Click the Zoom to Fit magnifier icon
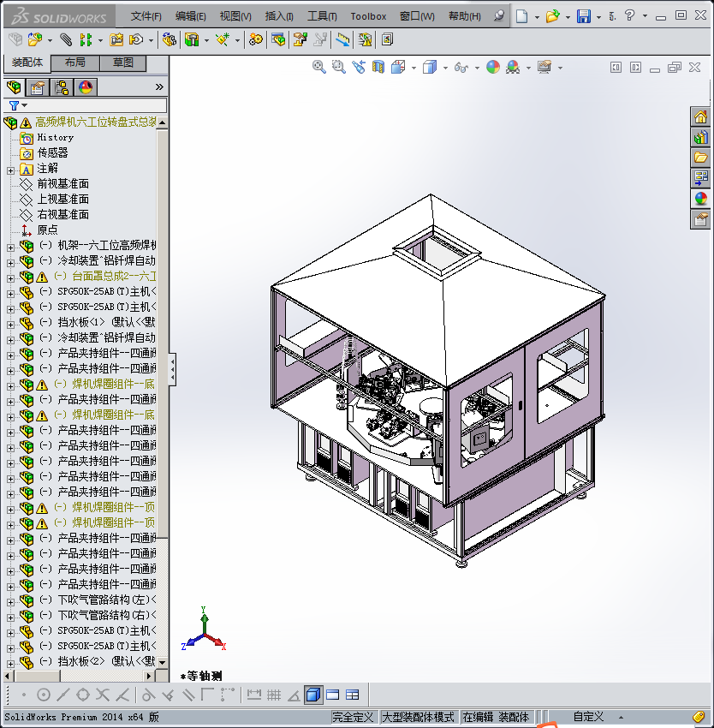 click(319, 68)
